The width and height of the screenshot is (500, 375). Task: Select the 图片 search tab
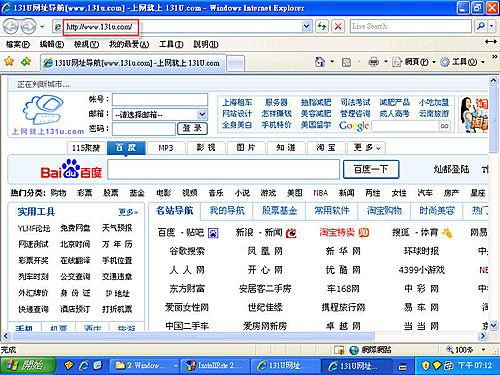click(x=246, y=148)
